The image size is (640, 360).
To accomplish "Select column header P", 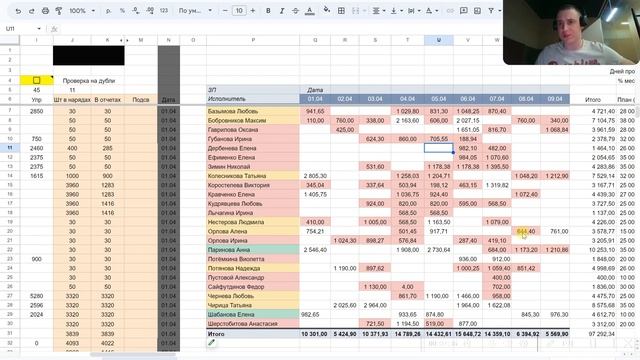I will [253, 40].
